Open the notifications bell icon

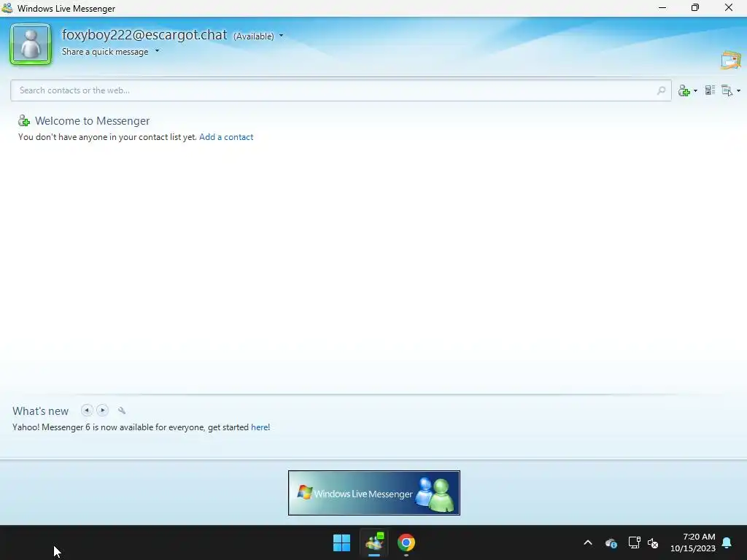[x=727, y=542]
